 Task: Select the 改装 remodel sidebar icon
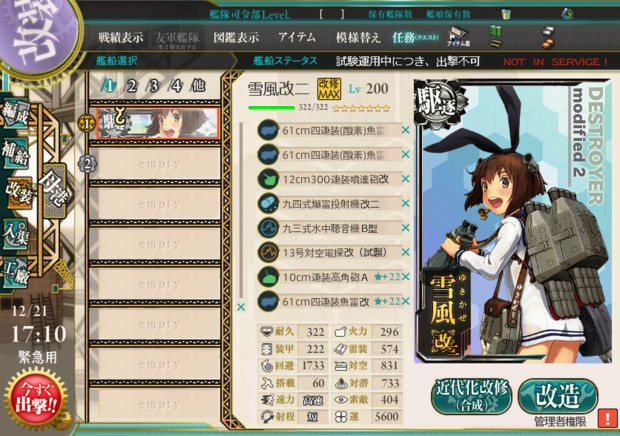17,193
